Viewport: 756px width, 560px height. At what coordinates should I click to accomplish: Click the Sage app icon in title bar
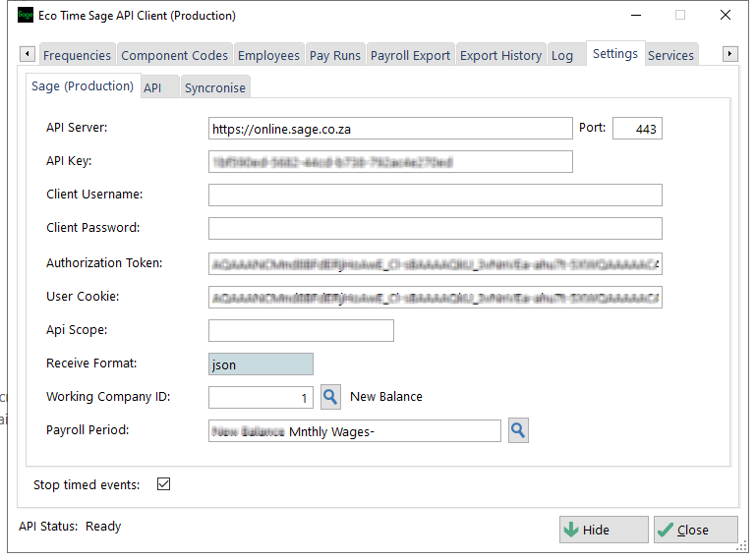26,15
